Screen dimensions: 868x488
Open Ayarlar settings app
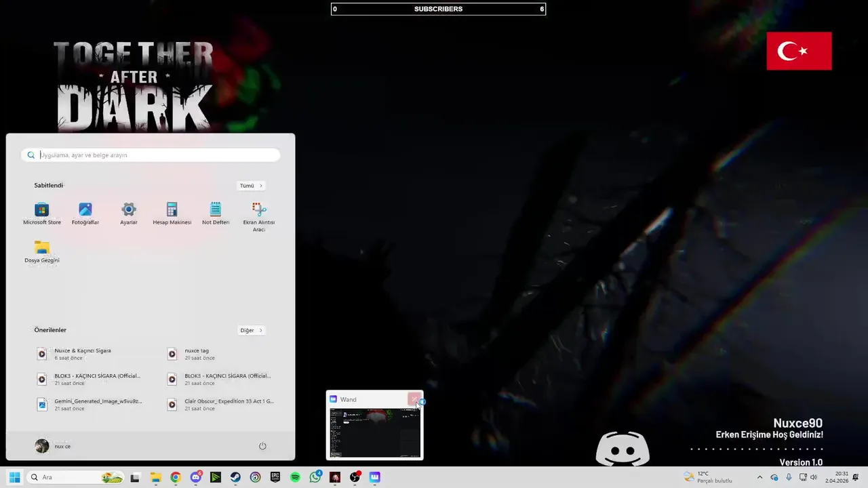pyautogui.click(x=129, y=213)
